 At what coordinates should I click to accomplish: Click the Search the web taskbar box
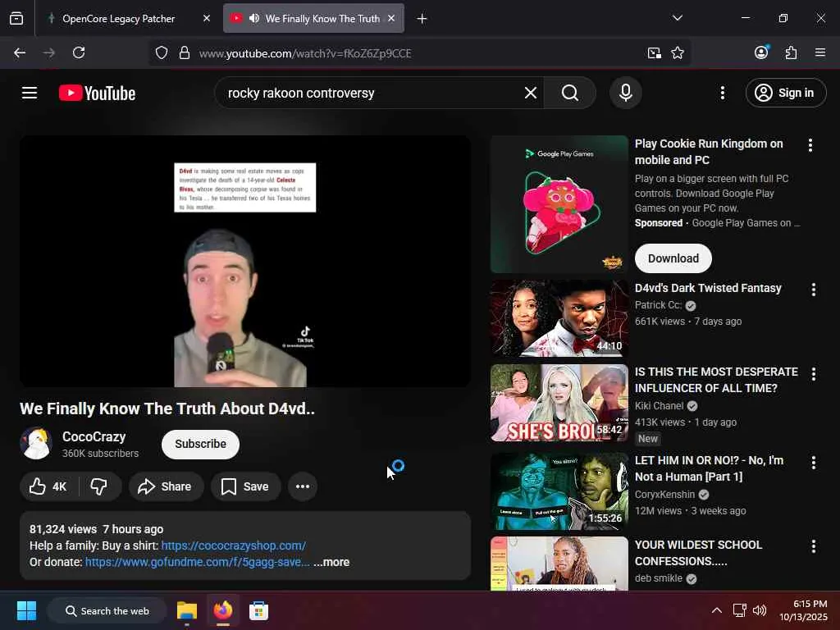click(x=107, y=610)
